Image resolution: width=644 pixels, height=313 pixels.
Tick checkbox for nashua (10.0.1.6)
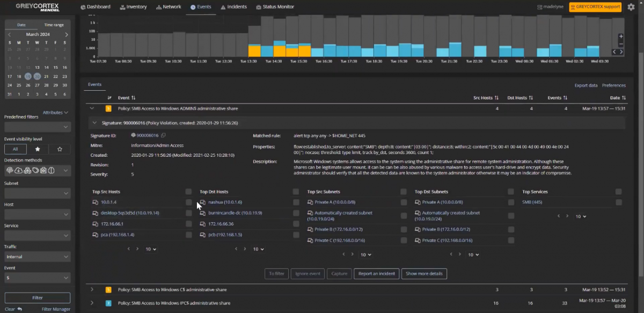click(296, 202)
